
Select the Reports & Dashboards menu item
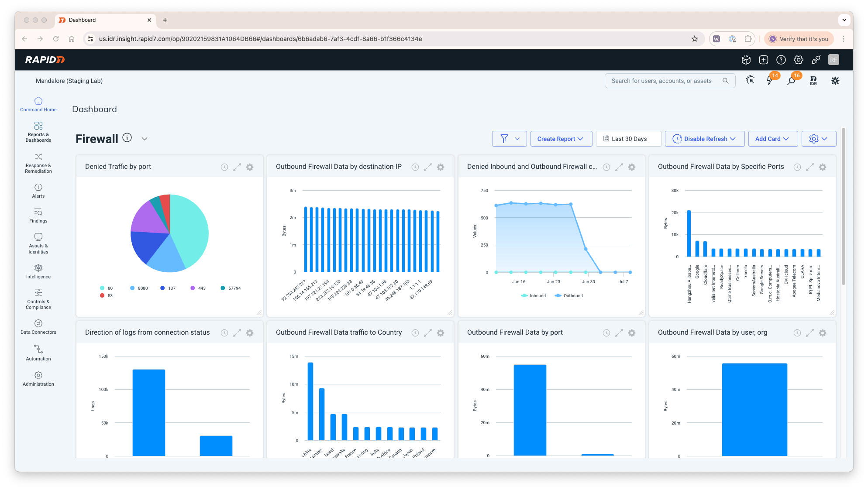(x=38, y=131)
